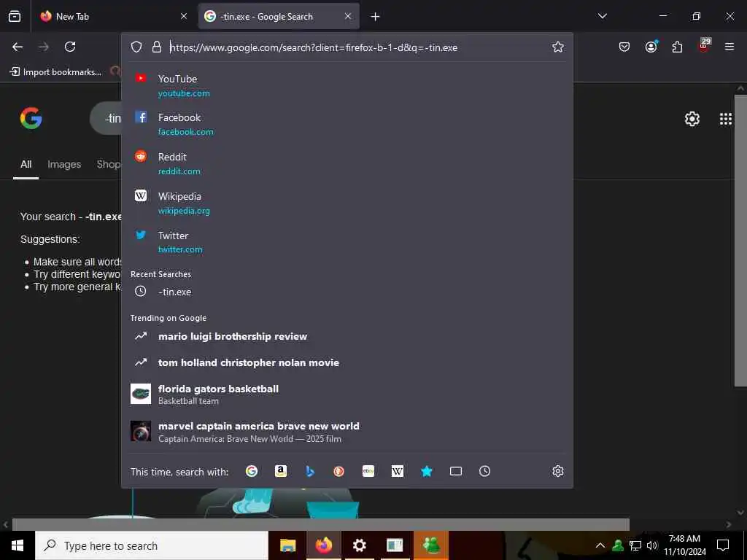Go back with the back arrow

point(18,47)
